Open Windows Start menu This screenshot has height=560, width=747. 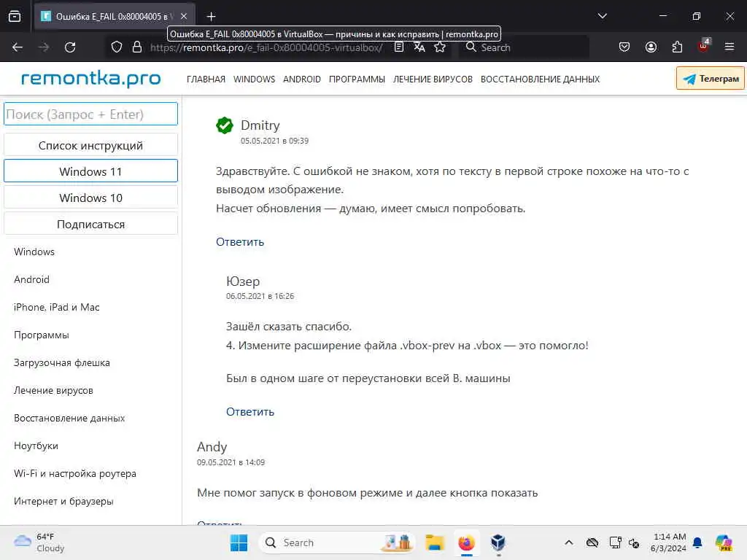click(x=239, y=542)
